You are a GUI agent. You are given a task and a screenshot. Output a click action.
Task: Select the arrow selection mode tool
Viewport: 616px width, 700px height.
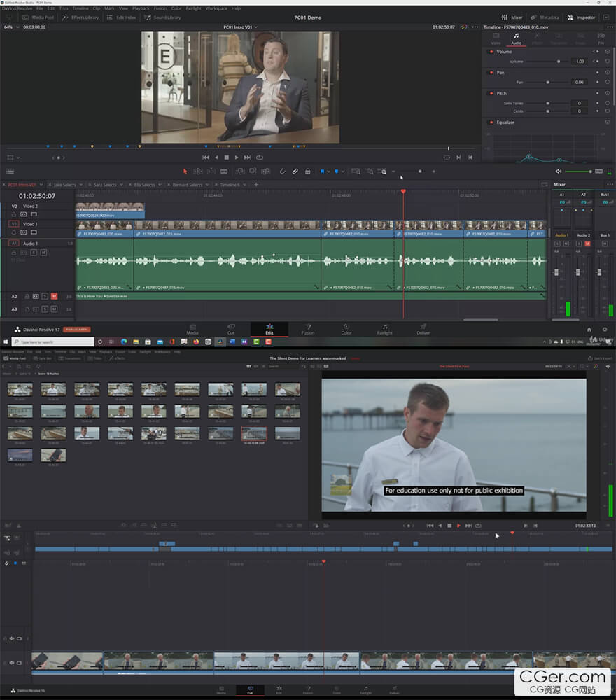point(185,171)
